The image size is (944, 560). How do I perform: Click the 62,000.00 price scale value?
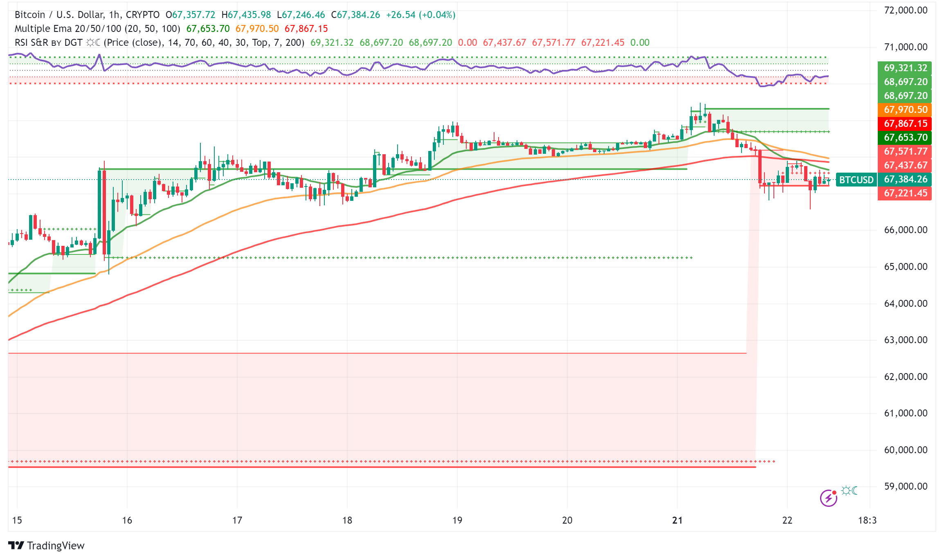pos(906,377)
